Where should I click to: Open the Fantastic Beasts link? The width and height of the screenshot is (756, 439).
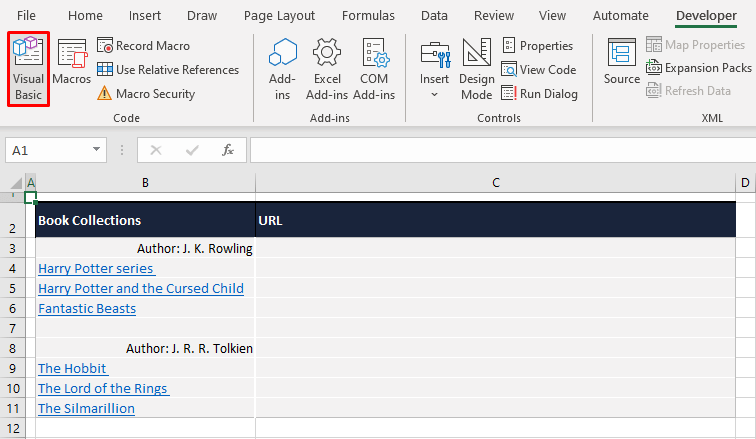point(87,308)
